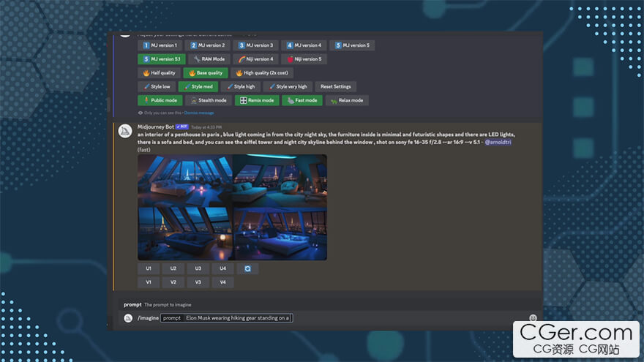Click the BOT verified badge
This screenshot has width=644, height=362.
182,127
